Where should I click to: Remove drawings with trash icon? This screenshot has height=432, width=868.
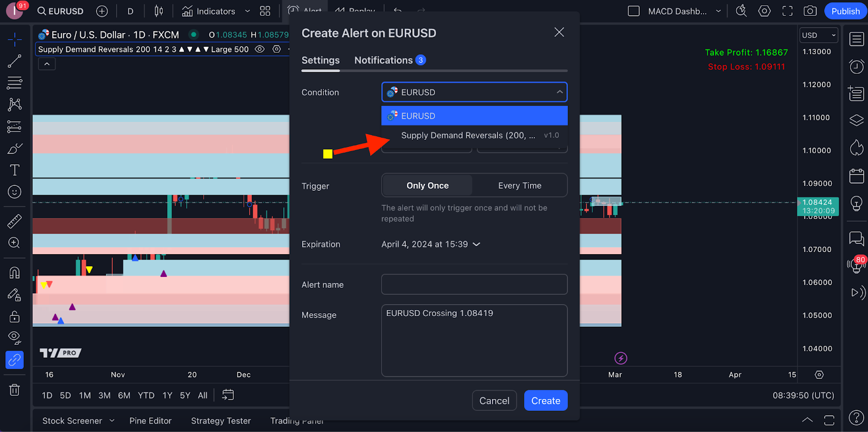pyautogui.click(x=15, y=390)
